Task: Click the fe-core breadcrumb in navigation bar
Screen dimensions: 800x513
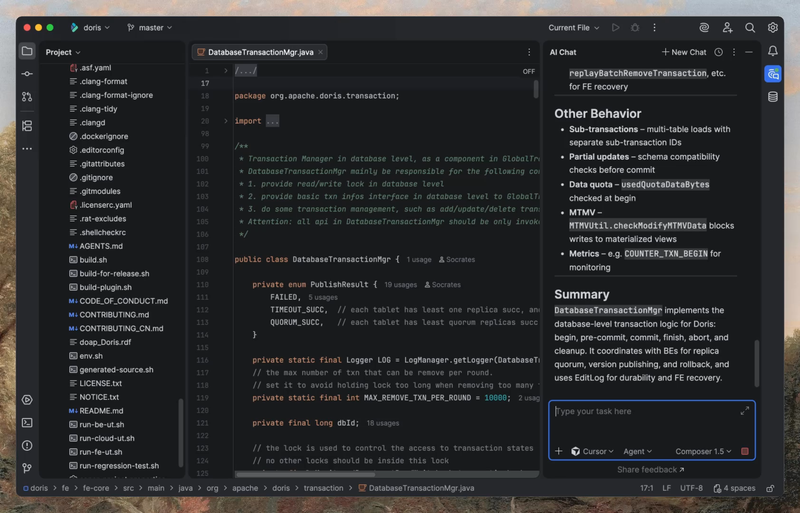Action: 96,488
